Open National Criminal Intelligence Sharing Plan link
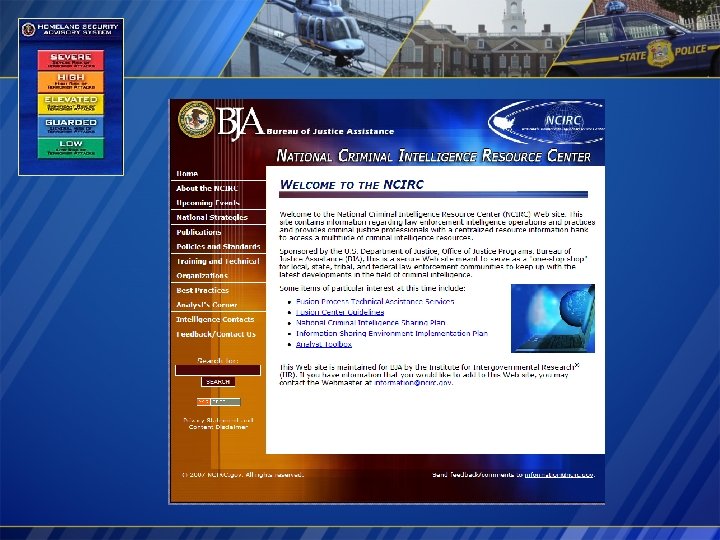Image resolution: width=720 pixels, height=540 pixels. [371, 323]
